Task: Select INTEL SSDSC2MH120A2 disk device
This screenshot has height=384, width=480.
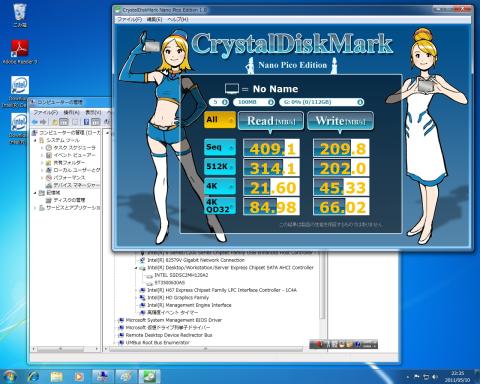Action: pyautogui.click(x=181, y=275)
